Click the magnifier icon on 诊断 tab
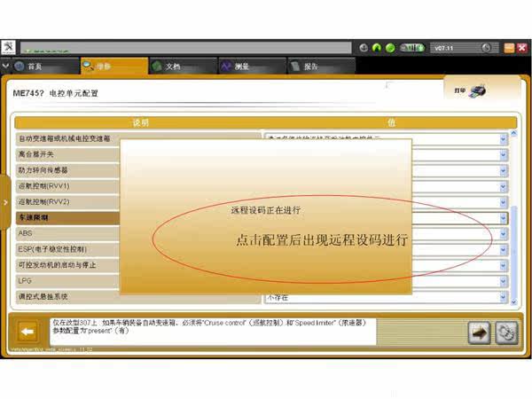 88,66
